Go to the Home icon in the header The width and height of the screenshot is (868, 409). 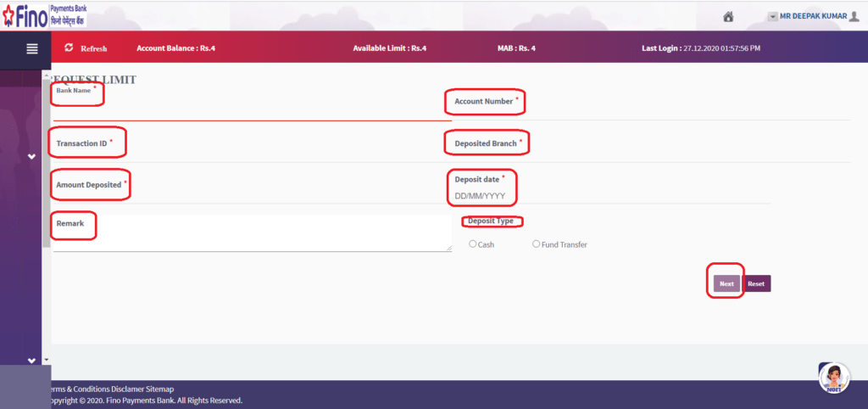728,17
